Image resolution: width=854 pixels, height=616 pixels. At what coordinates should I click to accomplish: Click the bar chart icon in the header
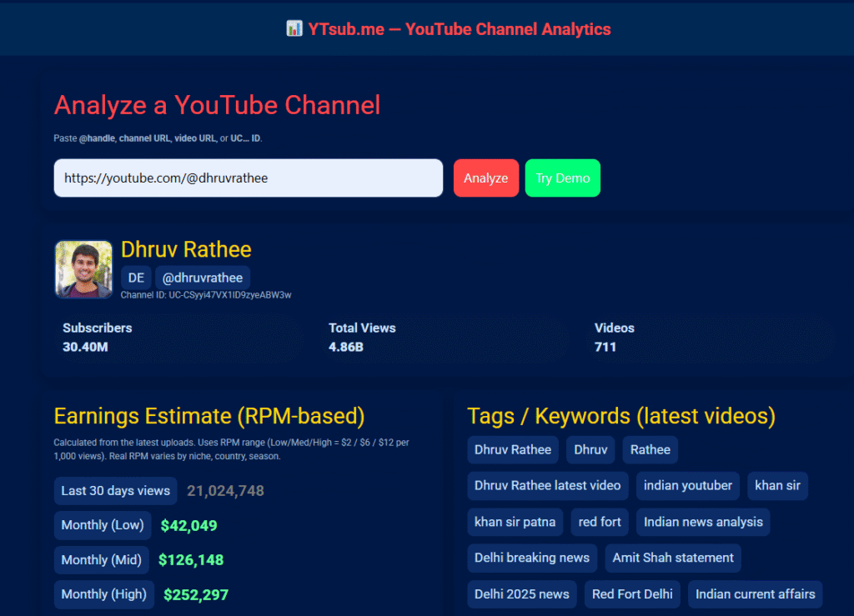(x=294, y=28)
